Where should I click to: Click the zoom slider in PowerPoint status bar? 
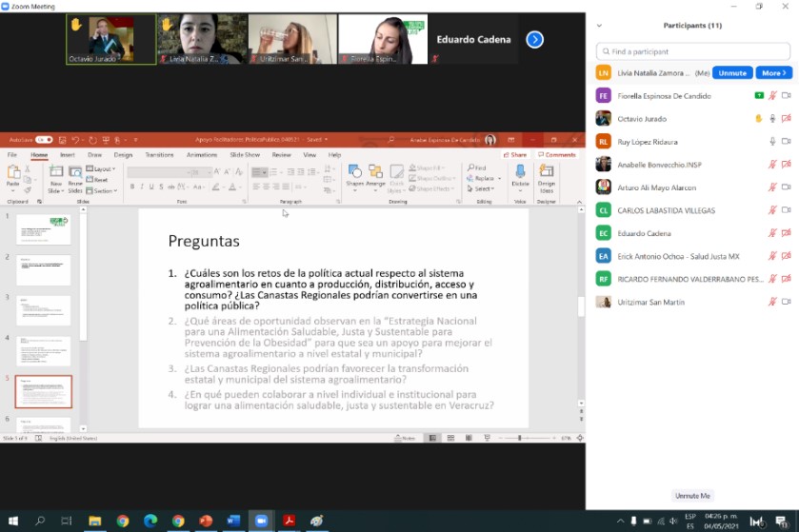click(519, 438)
